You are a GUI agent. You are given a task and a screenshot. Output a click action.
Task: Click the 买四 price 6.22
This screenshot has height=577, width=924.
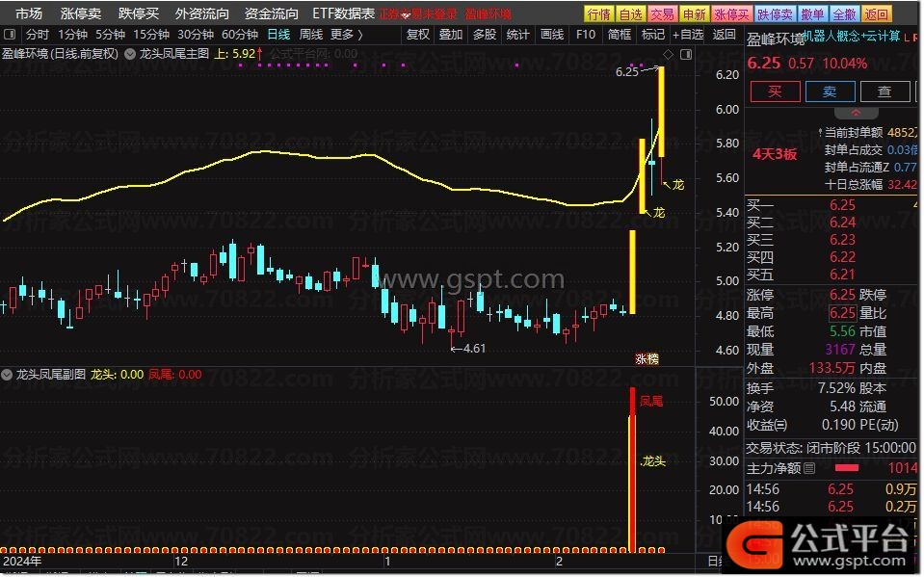[842, 257]
